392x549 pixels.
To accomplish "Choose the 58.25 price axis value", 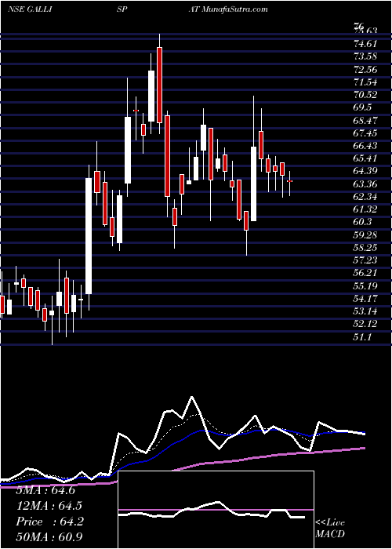I will click(365, 247).
